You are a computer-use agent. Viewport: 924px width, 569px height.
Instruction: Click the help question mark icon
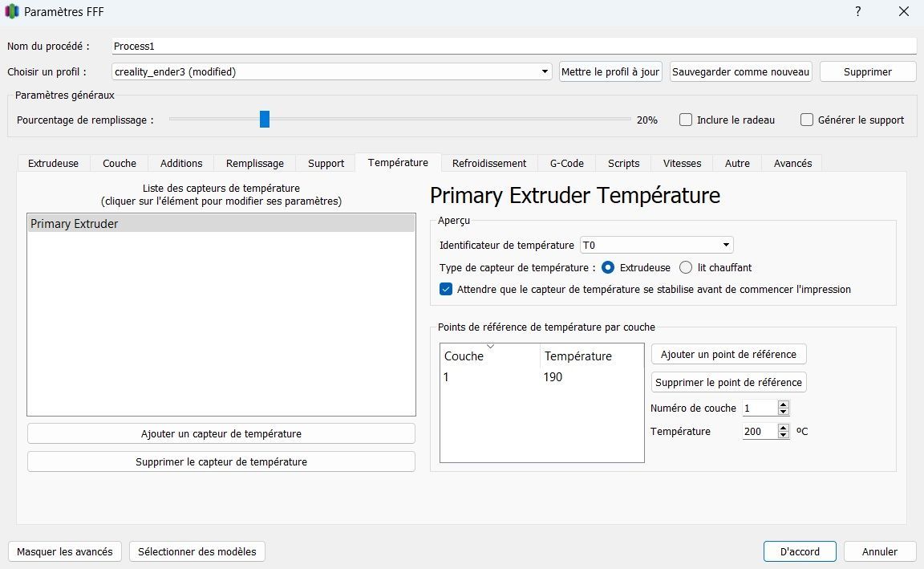click(858, 12)
